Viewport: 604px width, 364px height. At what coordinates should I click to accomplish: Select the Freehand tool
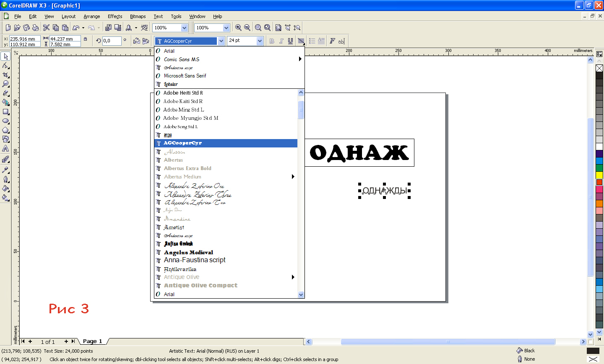pos(5,93)
